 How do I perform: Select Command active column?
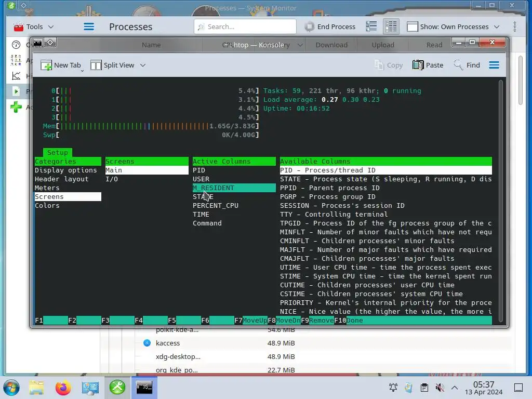(207, 223)
